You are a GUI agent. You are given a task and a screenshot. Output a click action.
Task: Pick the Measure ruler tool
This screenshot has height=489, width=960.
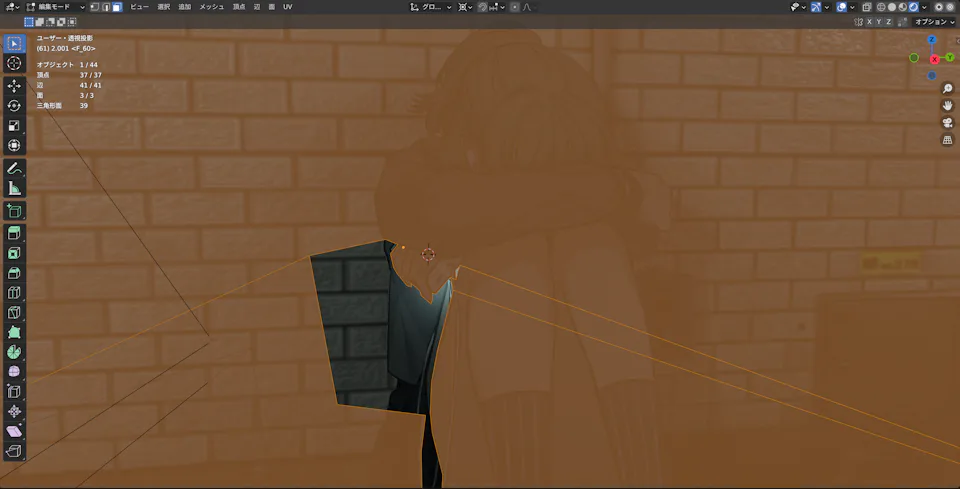pos(14,188)
